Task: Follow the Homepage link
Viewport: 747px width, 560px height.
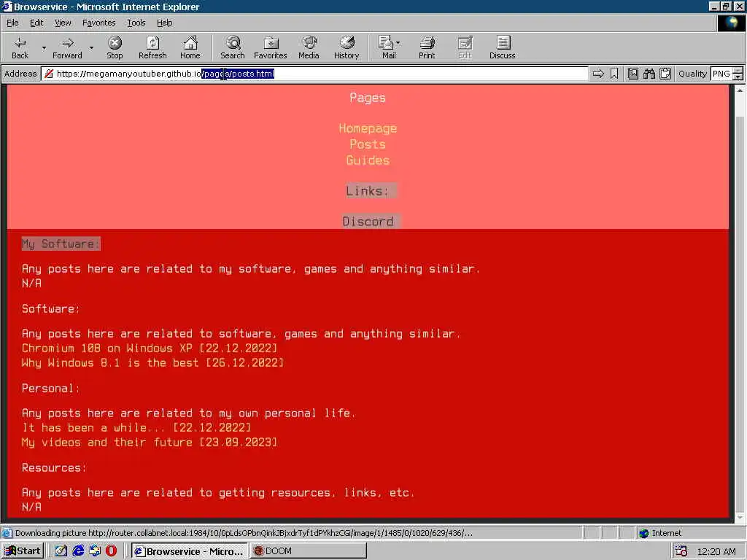Action: click(368, 128)
